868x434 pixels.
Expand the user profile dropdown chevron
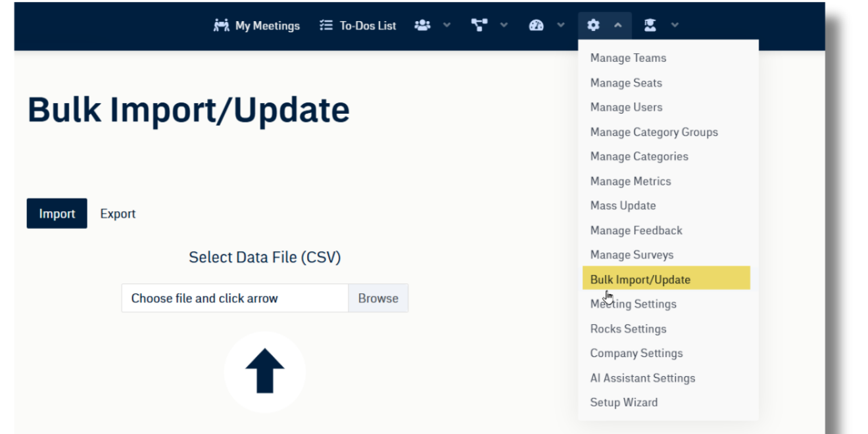[675, 26]
